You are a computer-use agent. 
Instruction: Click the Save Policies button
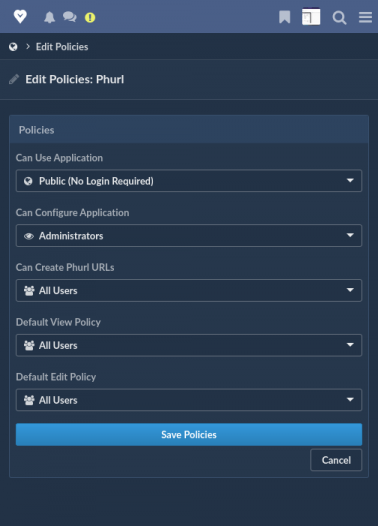click(189, 434)
